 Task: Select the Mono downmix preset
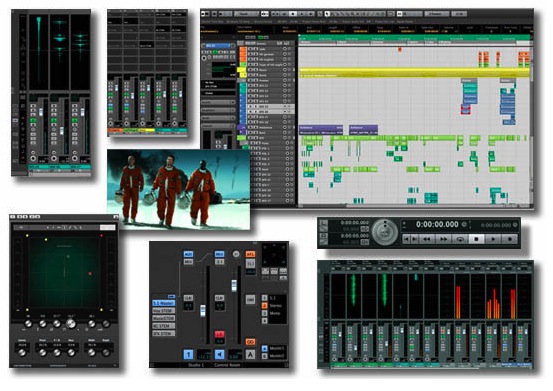[x=275, y=313]
